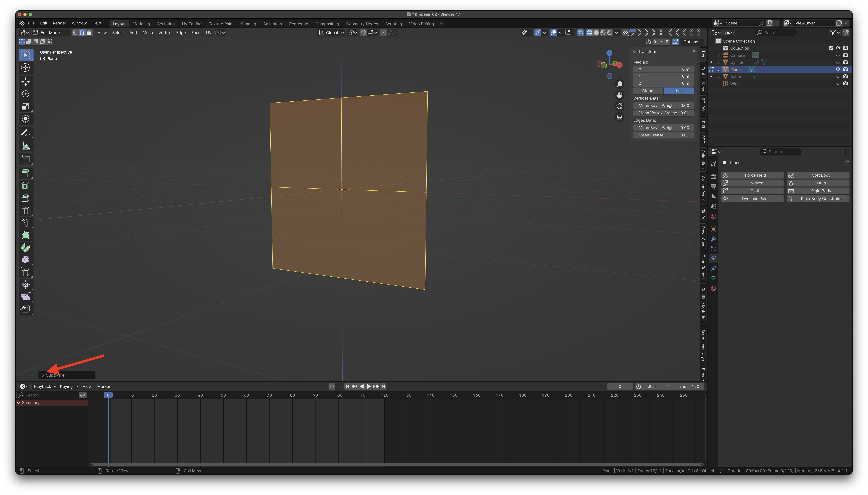Expand the Sphere tree item
Viewport: 868px width, 495px height.
(718, 77)
